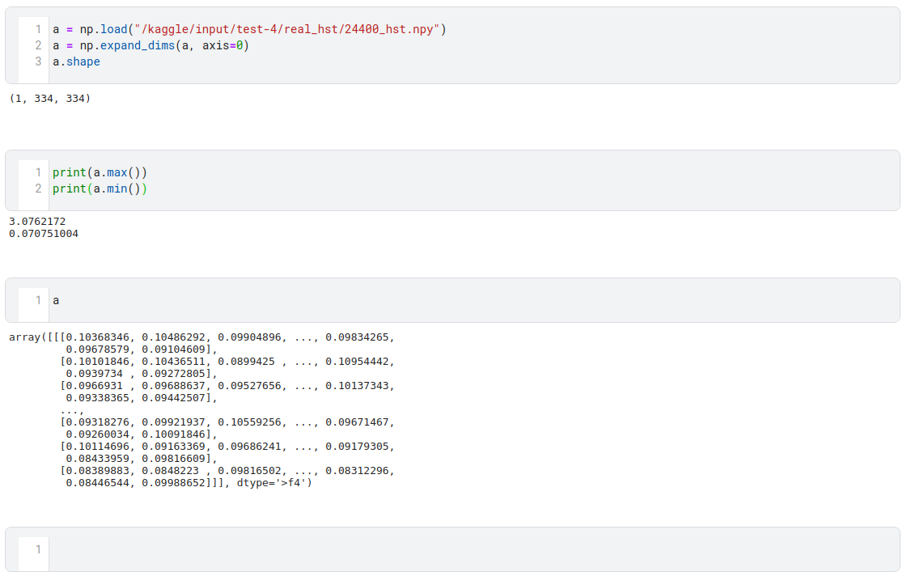
Task: Click the np.expand_dims line in first cell
Action: coord(150,45)
